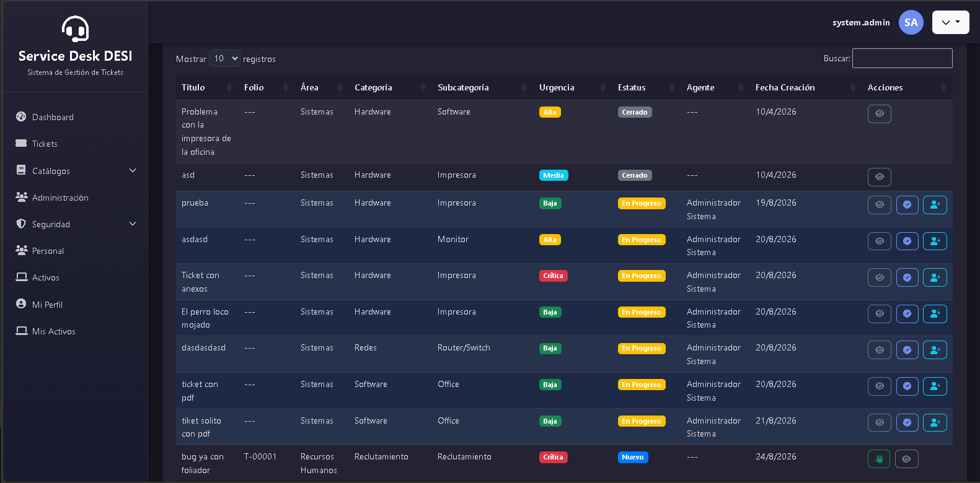Expand the Seguridad sidebar menu

coord(75,224)
